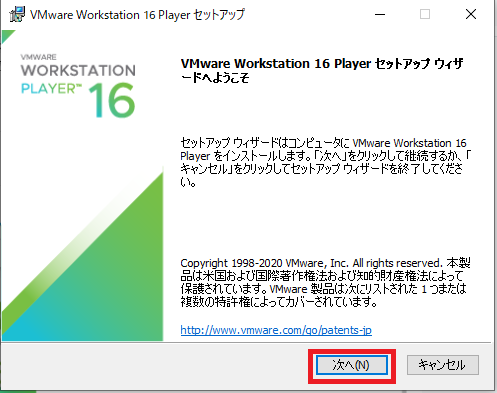
Task: Close the VMware setup window
Action: [471, 14]
